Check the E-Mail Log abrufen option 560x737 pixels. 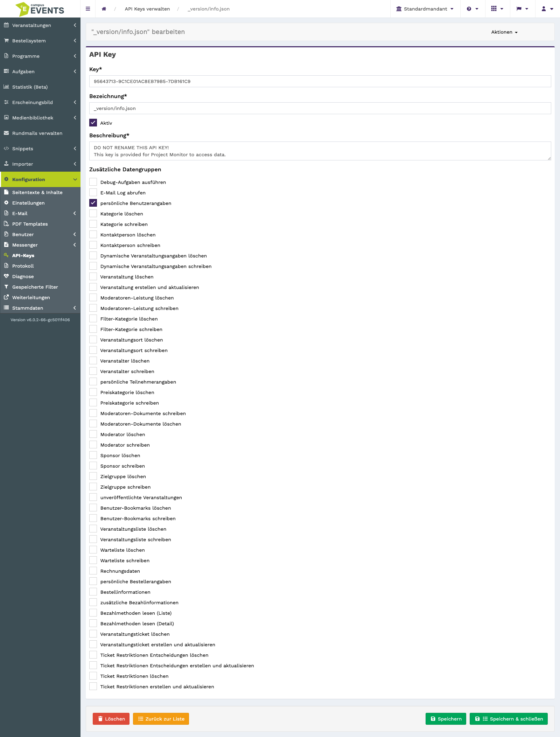(x=93, y=192)
